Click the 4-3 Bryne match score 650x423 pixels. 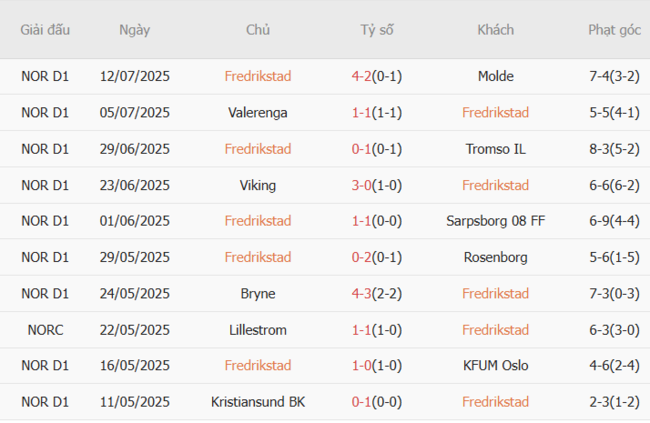(x=363, y=294)
